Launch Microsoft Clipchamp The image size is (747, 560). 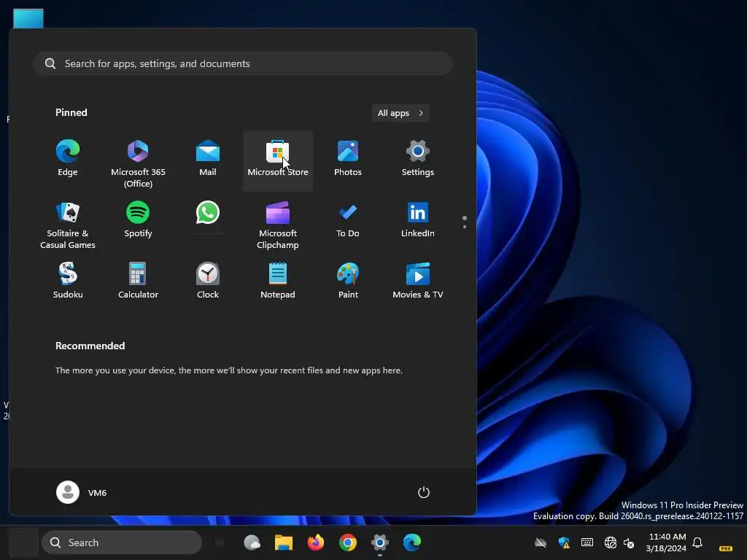tap(278, 225)
